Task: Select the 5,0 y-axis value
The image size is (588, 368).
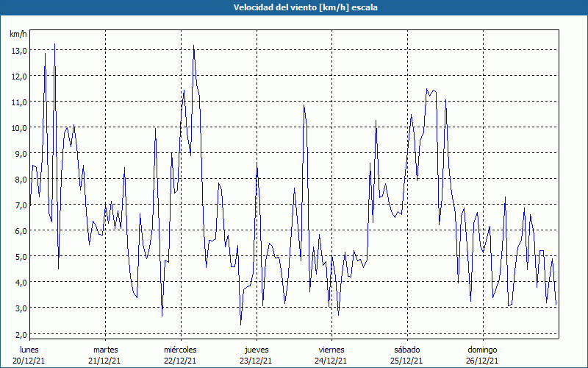Action: pos(21,257)
